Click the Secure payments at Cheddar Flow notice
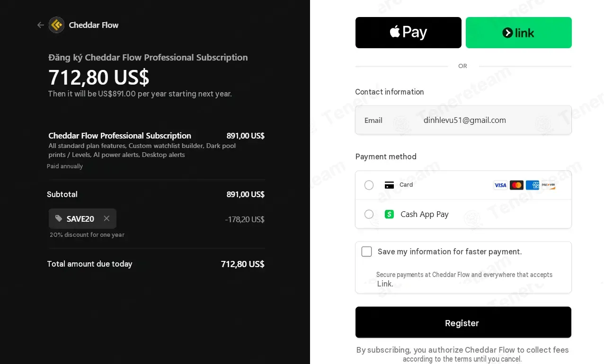This screenshot has width=604, height=364. coord(464,279)
